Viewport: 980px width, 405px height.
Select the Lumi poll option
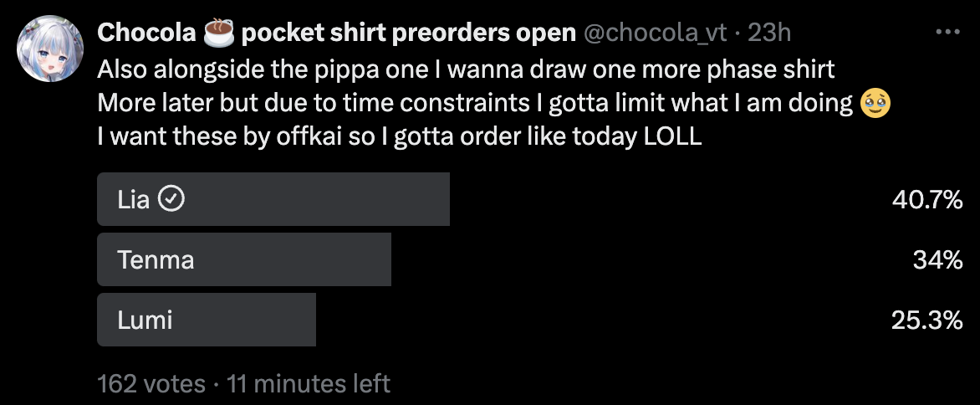tap(206, 320)
